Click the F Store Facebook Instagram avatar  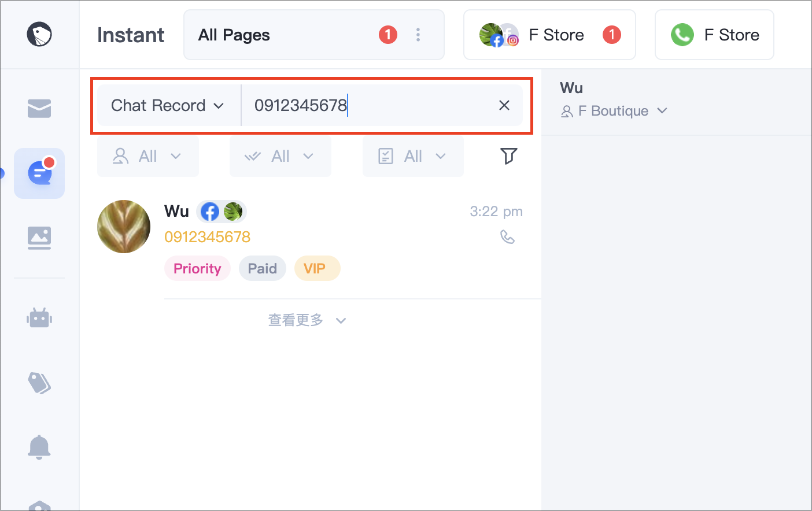(x=498, y=35)
